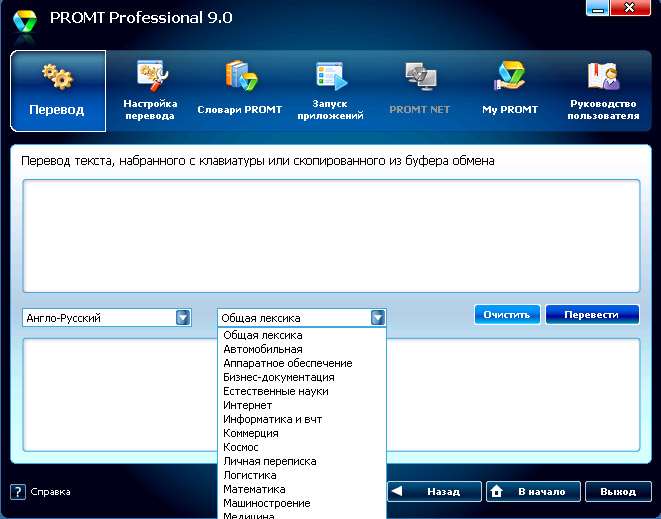The width and height of the screenshot is (661, 519).
Task: Select Интернет topic
Action: click(x=302, y=405)
